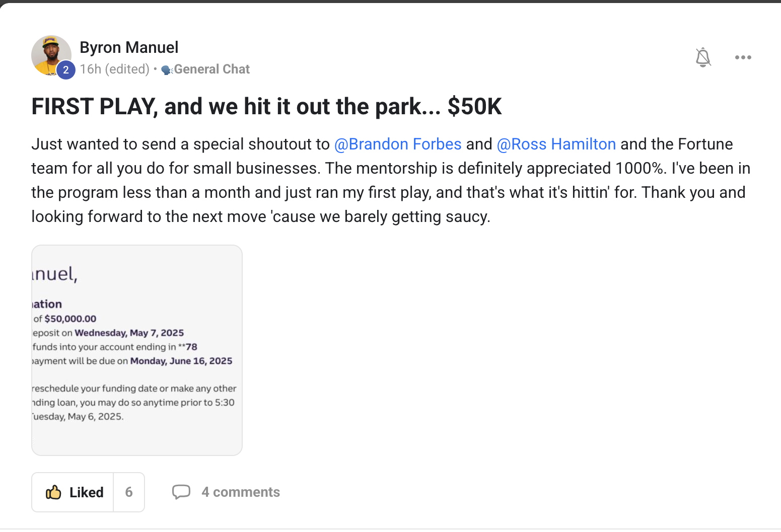Screen dimensions: 781x532
Task: Click the FIRST PLAY post title
Action: [x=266, y=107]
